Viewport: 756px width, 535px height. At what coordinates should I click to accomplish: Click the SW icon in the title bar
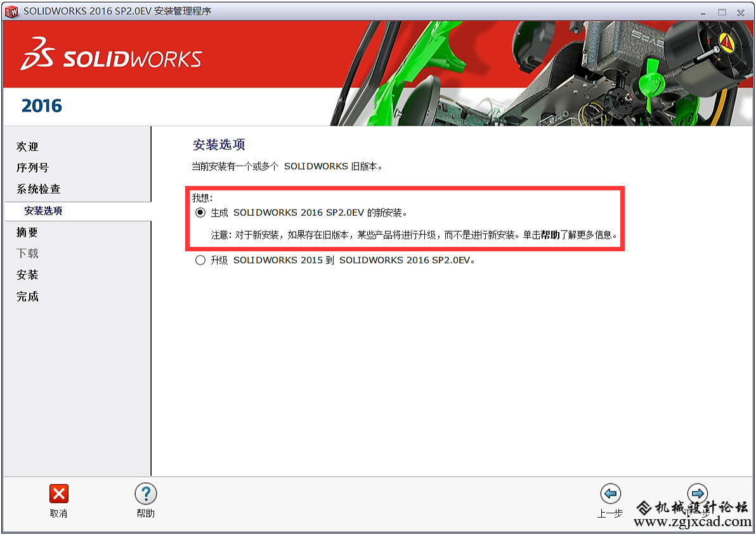click(11, 11)
